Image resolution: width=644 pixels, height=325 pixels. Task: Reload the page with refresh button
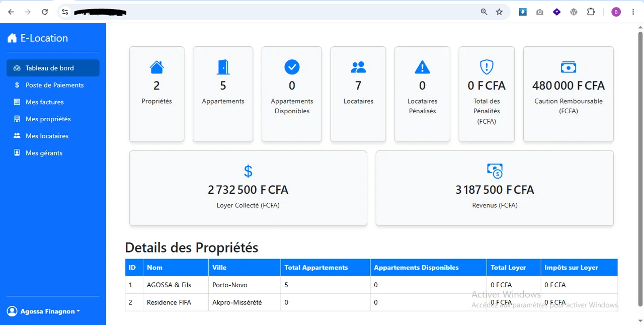click(x=45, y=12)
